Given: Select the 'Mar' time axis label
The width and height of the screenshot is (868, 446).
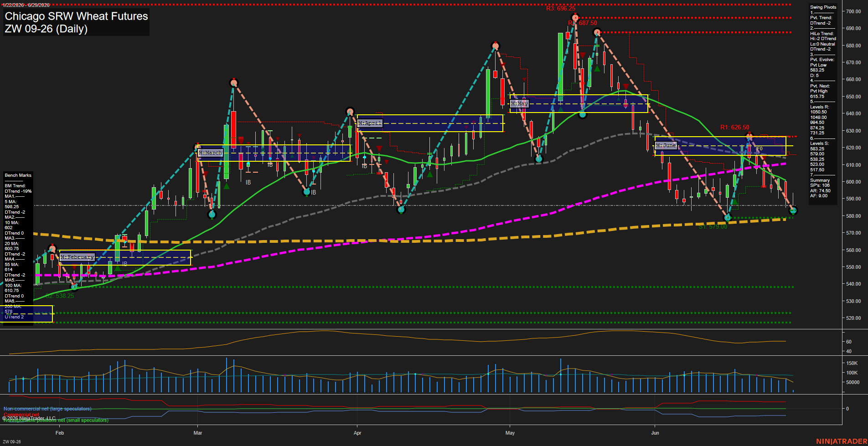Looking at the screenshot, I should tap(198, 433).
